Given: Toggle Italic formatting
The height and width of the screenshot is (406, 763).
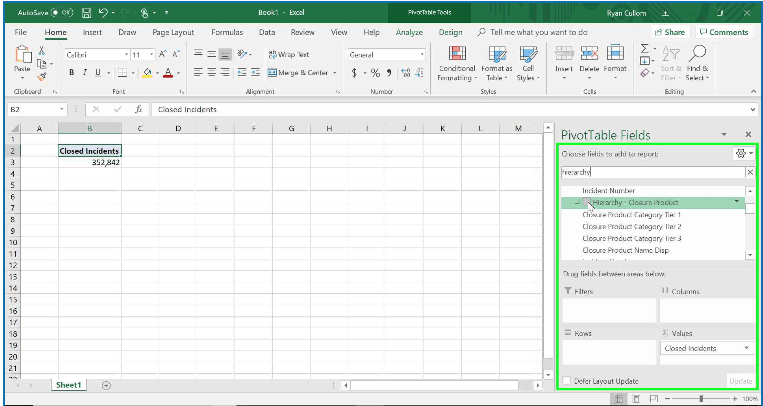Looking at the screenshot, I should click(x=85, y=73).
